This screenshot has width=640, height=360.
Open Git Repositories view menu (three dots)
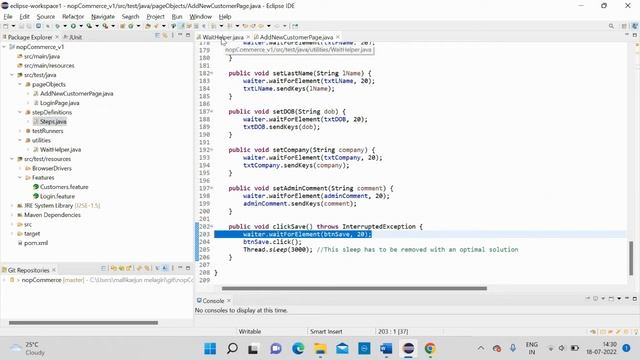coord(173,268)
